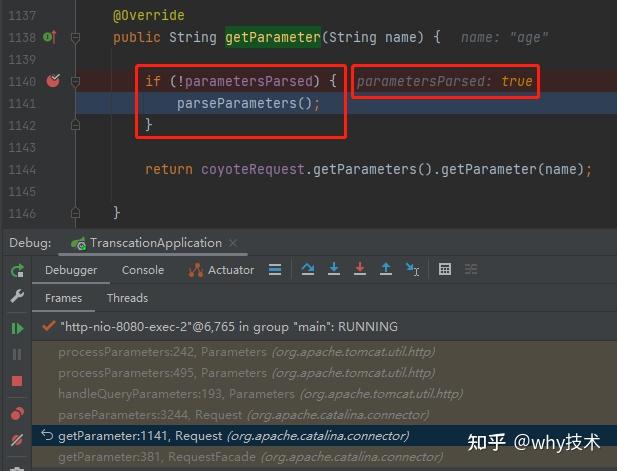The image size is (617, 471).
Task: Collapse if block fold marker line 1140
Action: click(x=75, y=81)
